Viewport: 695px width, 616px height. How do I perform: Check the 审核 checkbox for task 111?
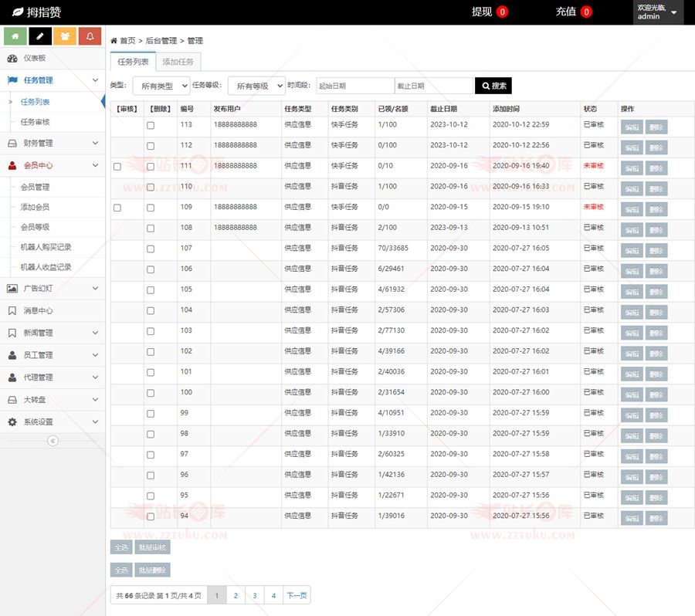coord(117,166)
